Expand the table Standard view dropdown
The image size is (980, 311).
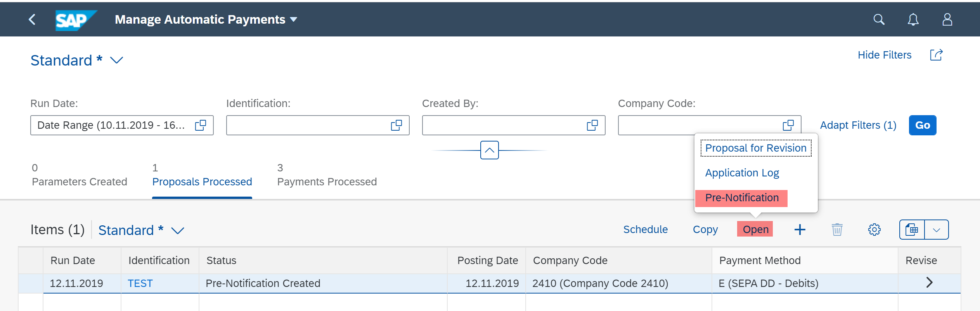click(178, 230)
